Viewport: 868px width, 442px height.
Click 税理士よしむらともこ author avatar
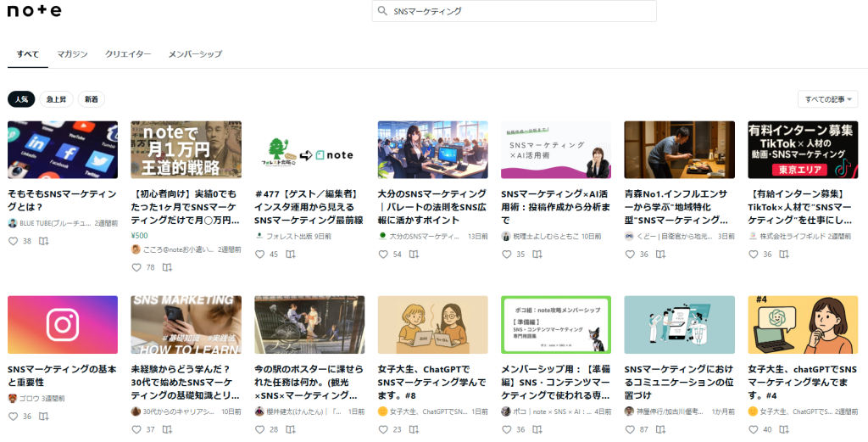click(x=505, y=237)
